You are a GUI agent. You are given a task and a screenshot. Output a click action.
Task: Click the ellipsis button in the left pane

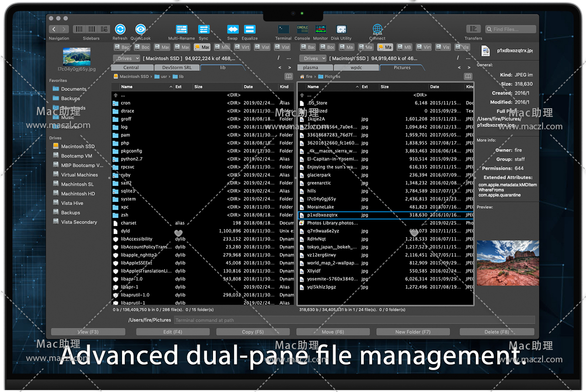[x=290, y=58]
